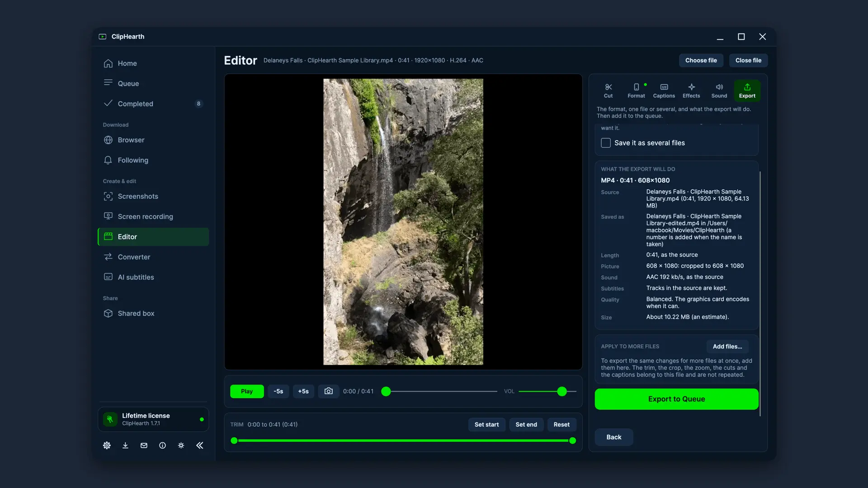Click the download arrow icon in the bottom bar
Image resolution: width=868 pixels, height=488 pixels.
125,446
